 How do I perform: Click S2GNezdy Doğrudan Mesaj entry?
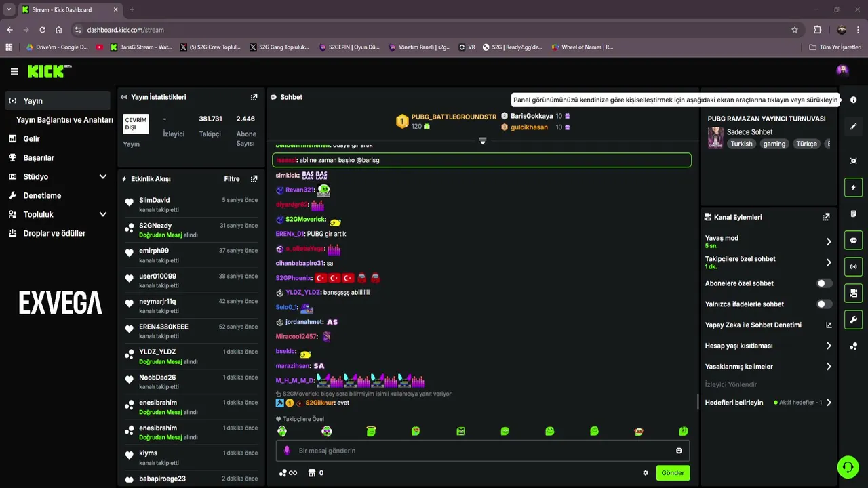191,230
